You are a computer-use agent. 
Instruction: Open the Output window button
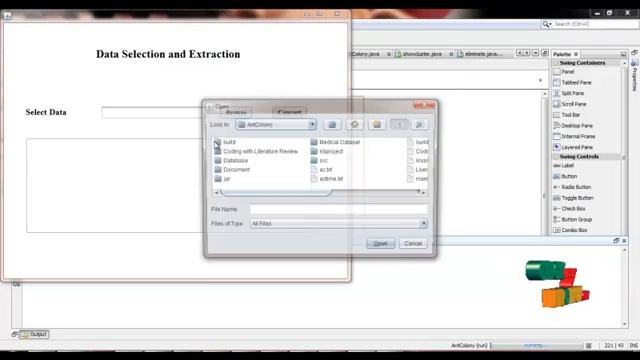[x=34, y=334]
